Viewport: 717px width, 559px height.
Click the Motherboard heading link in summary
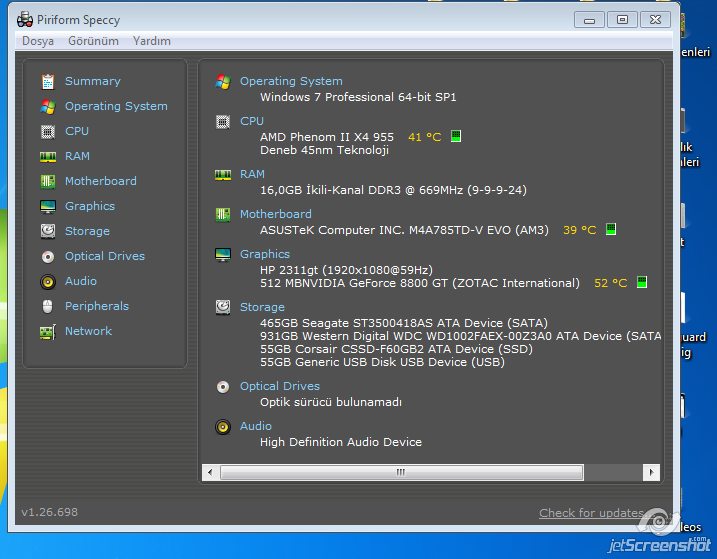pyautogui.click(x=276, y=215)
